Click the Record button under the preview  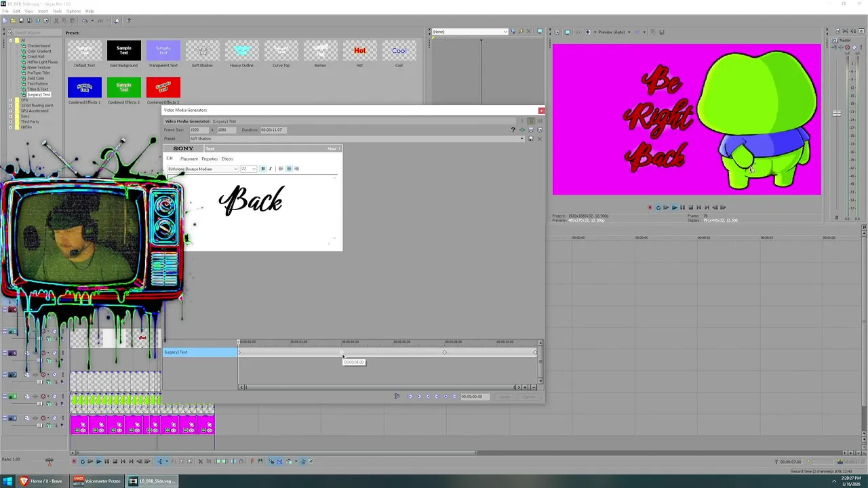650,207
